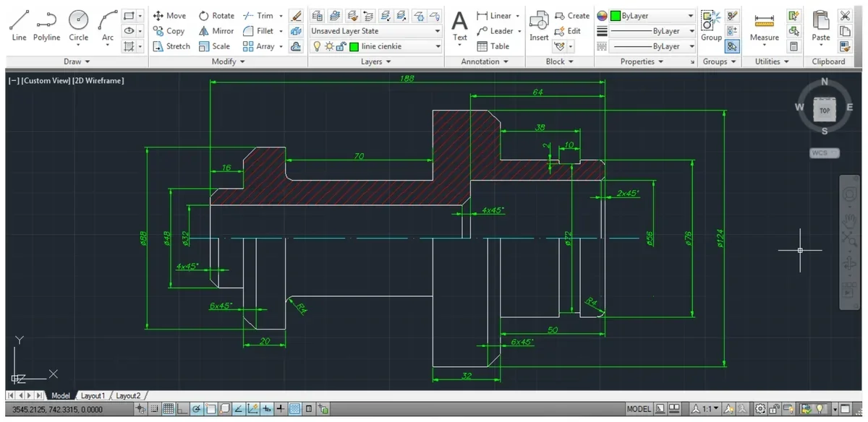Open the Measure utility
868x422 pixels.
(x=764, y=27)
